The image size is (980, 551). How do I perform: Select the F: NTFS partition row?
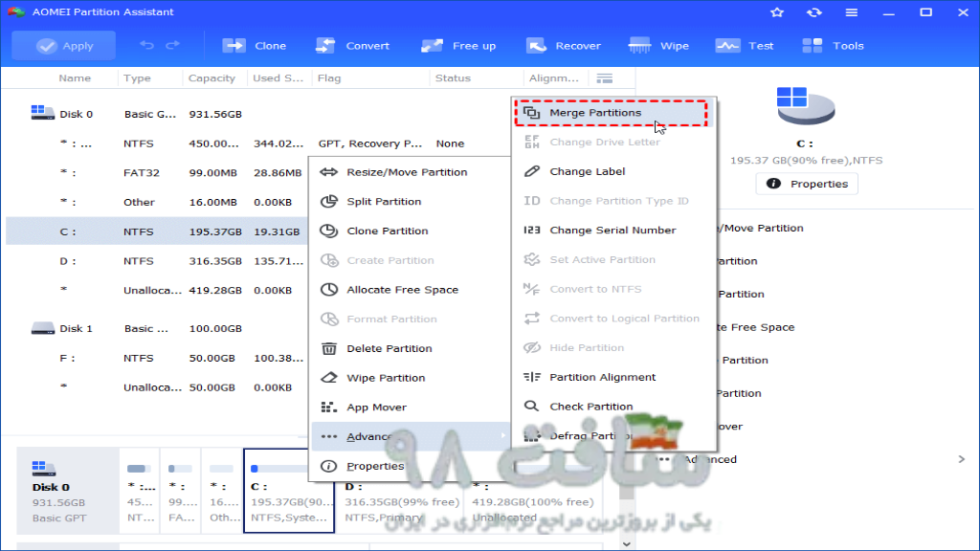click(x=156, y=358)
